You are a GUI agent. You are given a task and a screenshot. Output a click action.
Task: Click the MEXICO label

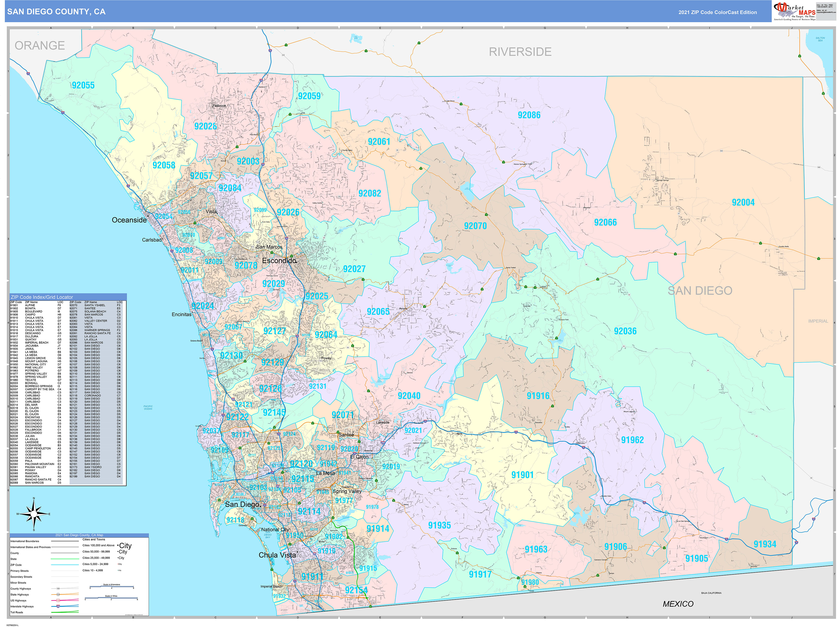tap(678, 604)
